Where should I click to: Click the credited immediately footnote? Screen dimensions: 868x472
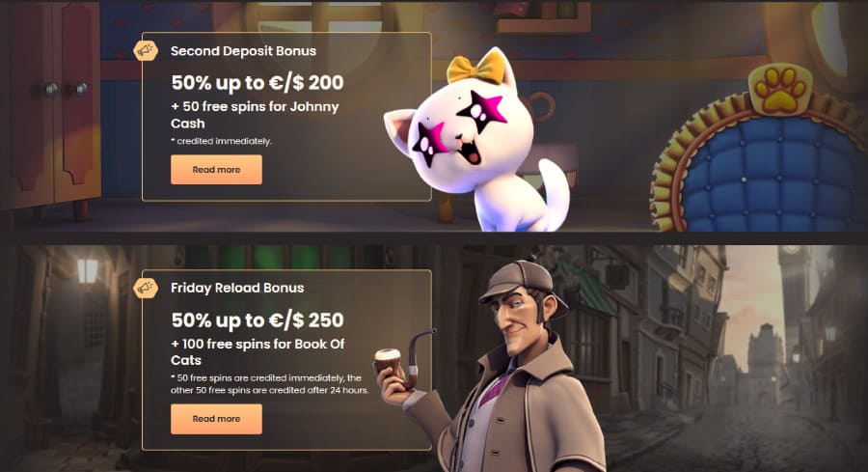pyautogui.click(x=222, y=141)
